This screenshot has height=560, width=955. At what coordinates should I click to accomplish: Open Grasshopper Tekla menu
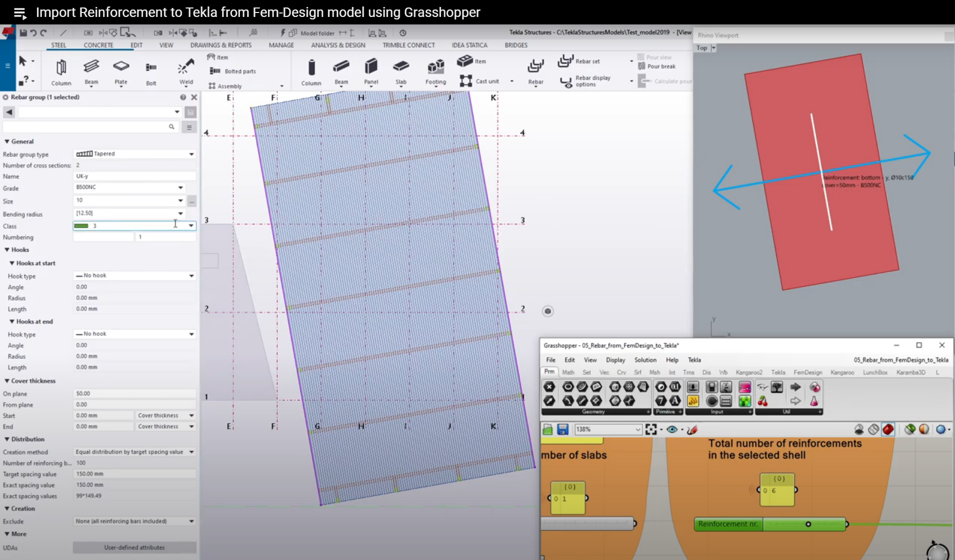[694, 360]
